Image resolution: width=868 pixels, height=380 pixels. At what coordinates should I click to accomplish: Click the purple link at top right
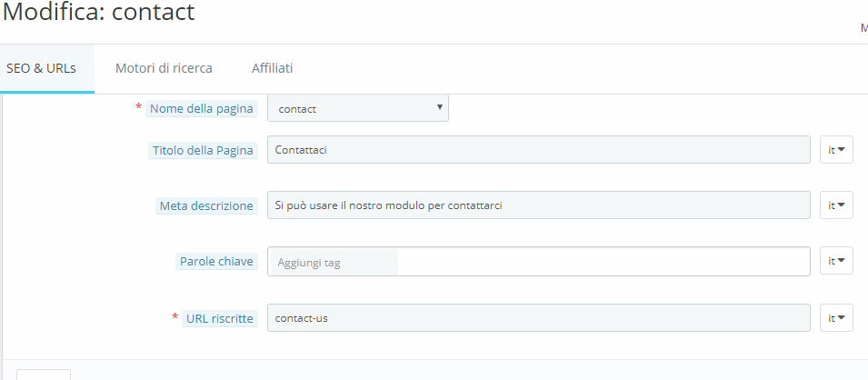click(863, 28)
